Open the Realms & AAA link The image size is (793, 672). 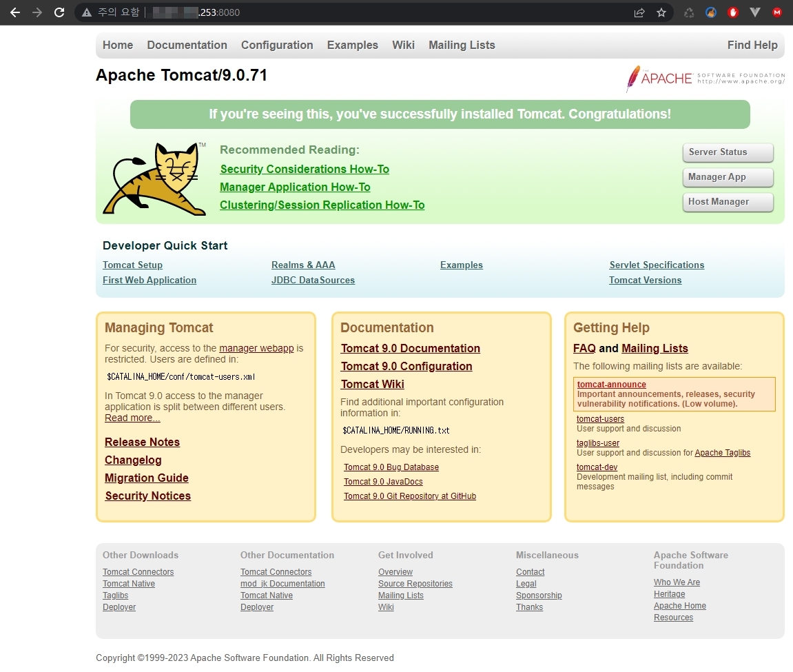[303, 265]
